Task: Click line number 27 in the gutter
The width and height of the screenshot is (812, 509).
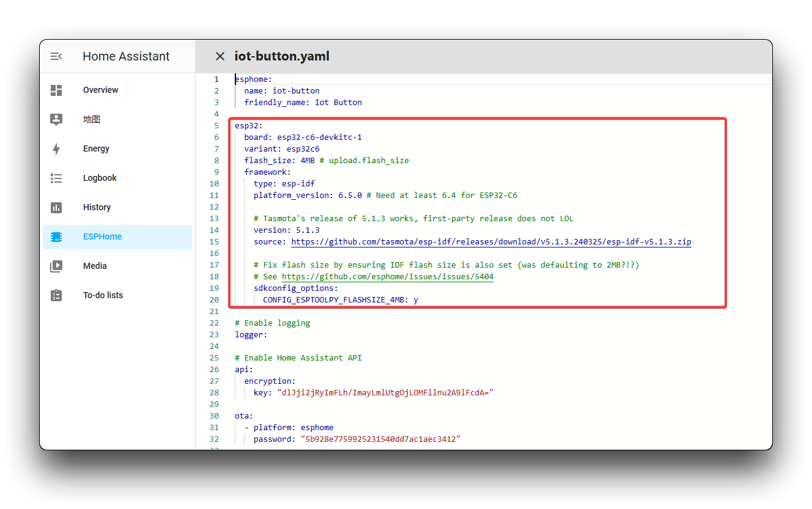Action: [x=214, y=381]
